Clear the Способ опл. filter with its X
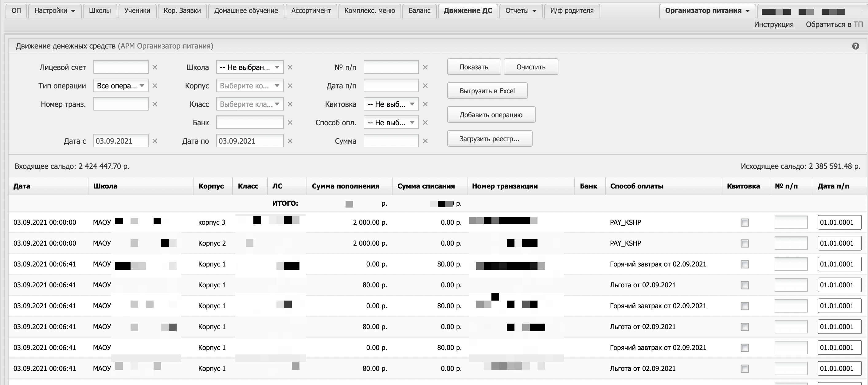The image size is (868, 385). pyautogui.click(x=425, y=122)
